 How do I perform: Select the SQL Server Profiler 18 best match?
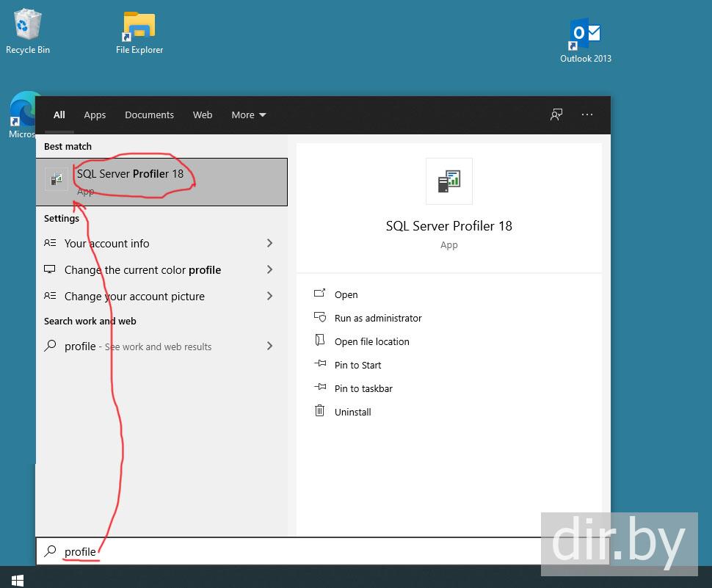point(161,181)
